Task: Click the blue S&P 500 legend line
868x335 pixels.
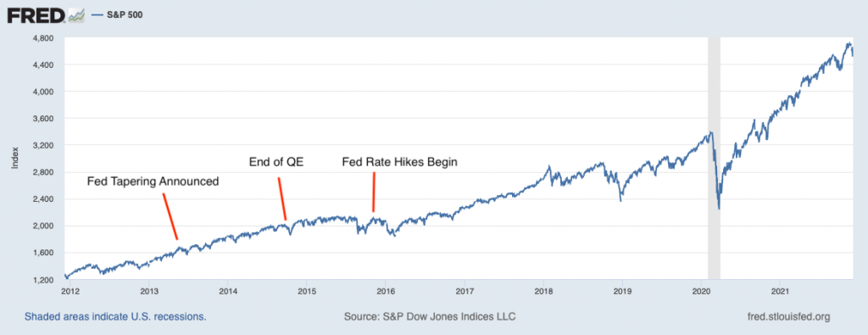Action: point(97,15)
